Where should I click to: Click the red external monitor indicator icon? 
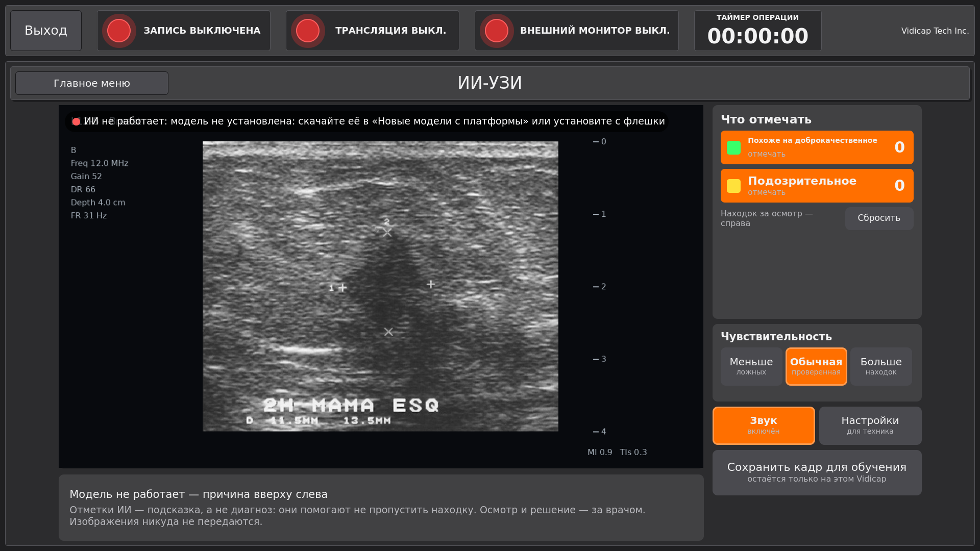pos(497,31)
